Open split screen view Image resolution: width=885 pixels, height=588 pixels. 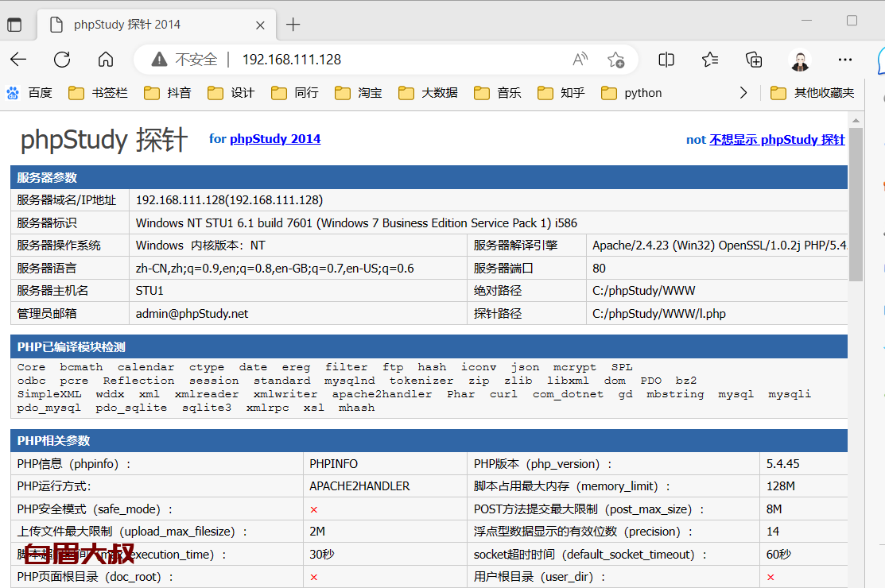coord(666,59)
